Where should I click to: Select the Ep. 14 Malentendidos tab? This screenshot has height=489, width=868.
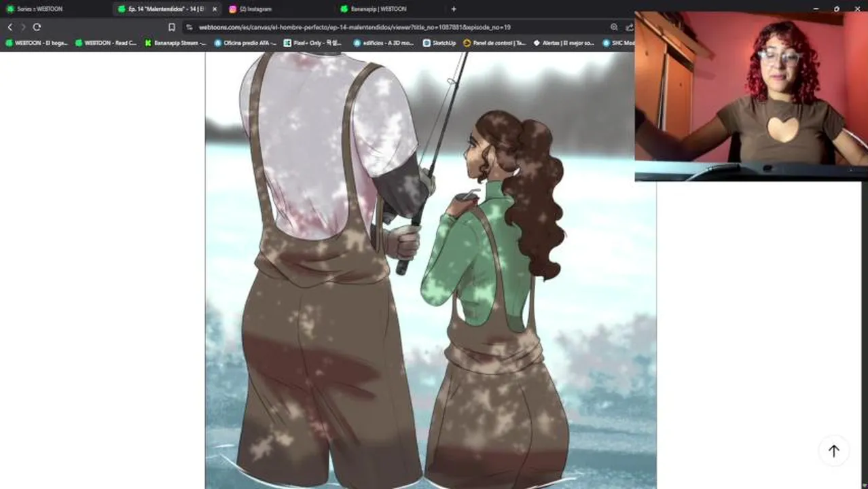point(161,9)
